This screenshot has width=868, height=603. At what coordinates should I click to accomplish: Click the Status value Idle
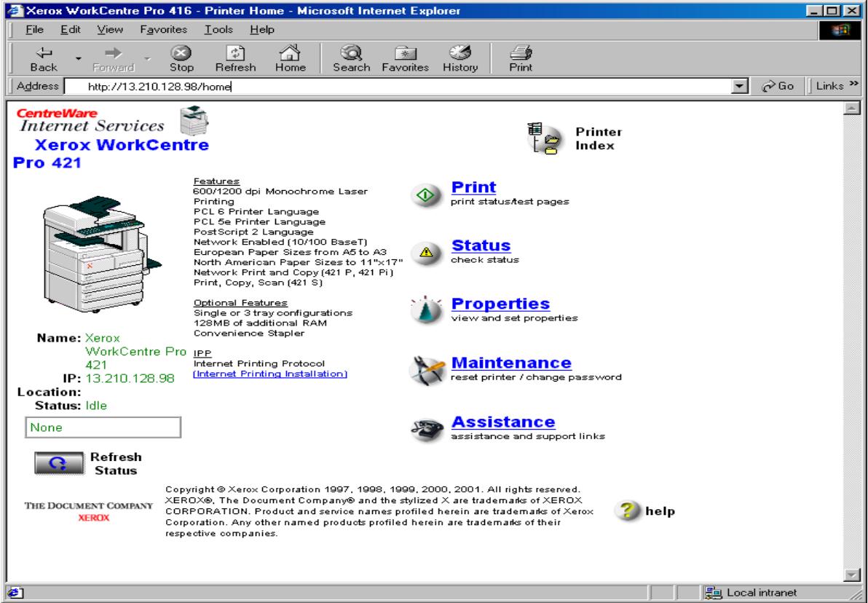(96, 406)
